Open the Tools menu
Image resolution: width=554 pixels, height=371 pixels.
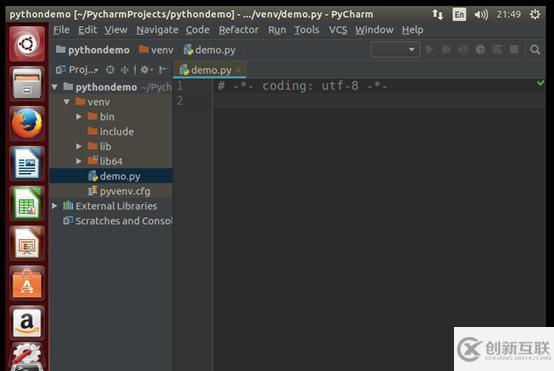307,30
